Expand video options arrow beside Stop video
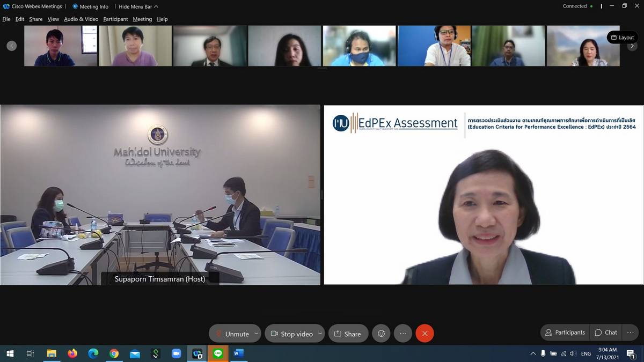This screenshot has width=644, height=362. point(320,334)
